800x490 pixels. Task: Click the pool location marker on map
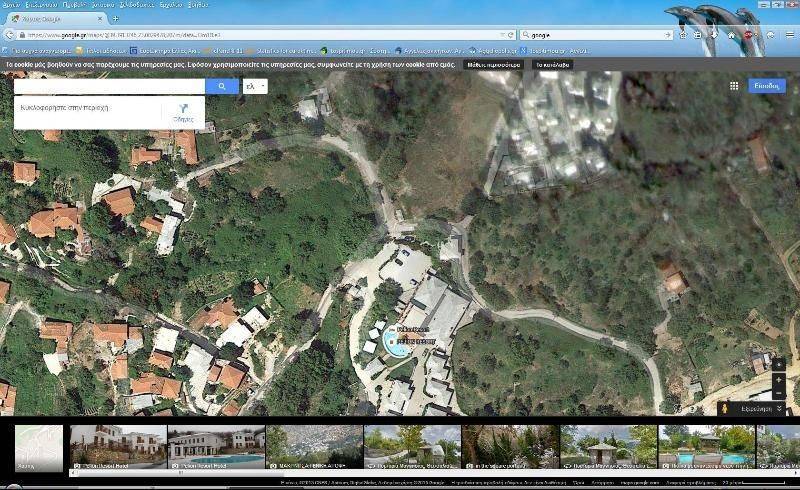point(397,347)
